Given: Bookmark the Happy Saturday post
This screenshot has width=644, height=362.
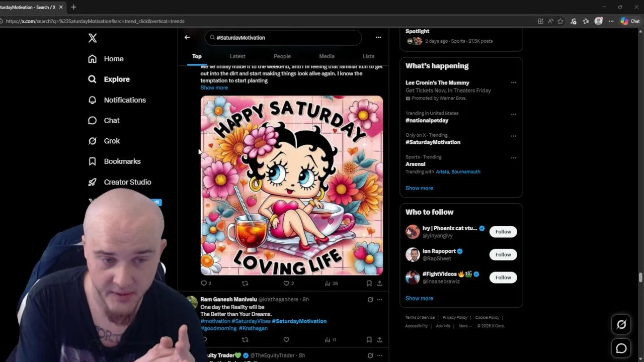Looking at the screenshot, I should point(369,284).
